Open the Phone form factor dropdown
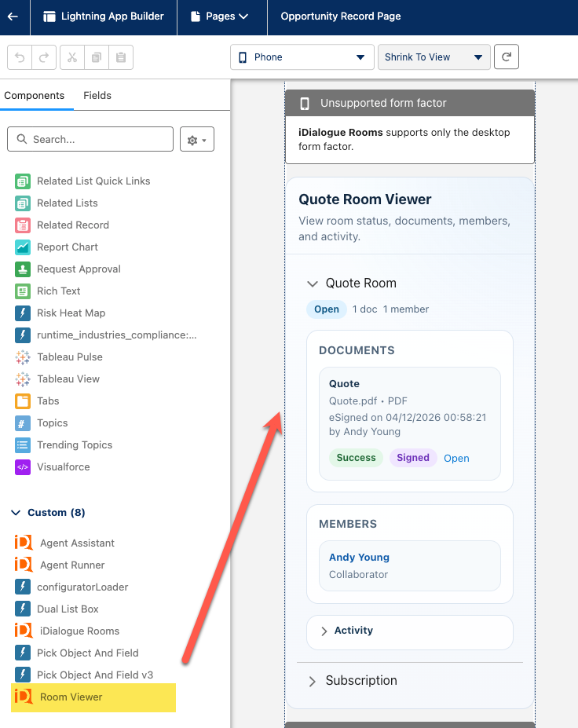The height and width of the screenshot is (728, 578). coord(302,57)
